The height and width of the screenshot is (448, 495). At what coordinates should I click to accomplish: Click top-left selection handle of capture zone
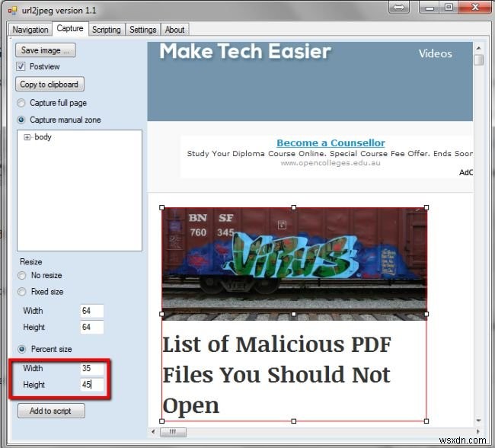tap(162, 207)
